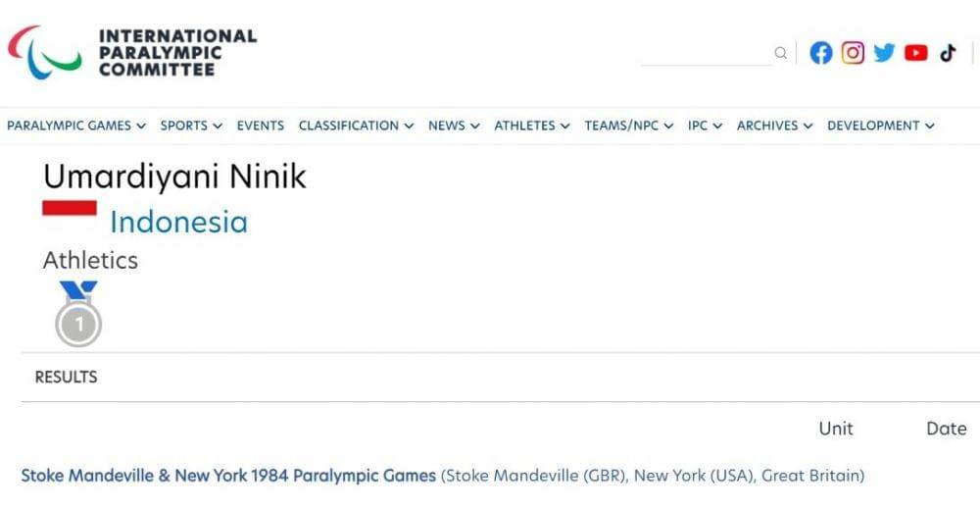Viewport: 980px width, 508px height.
Task: Open the Archives menu
Action: [774, 126]
